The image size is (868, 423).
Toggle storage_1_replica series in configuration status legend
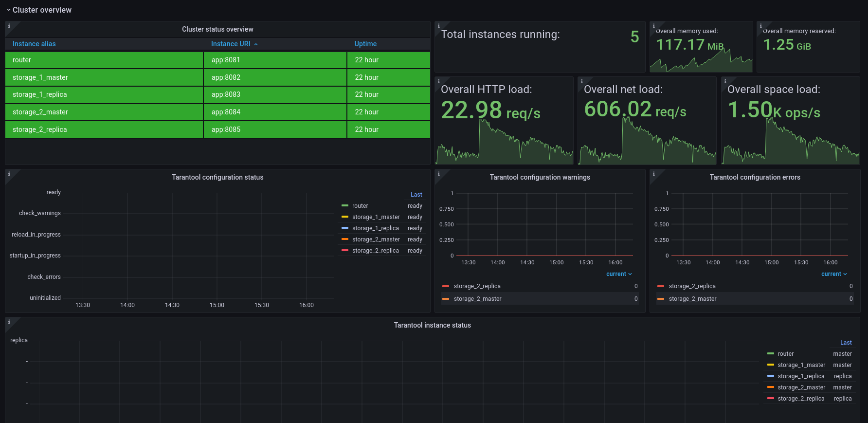click(376, 228)
